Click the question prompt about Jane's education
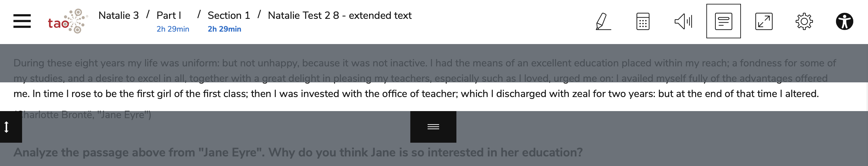This screenshot has width=868, height=166. pyautogui.click(x=298, y=153)
